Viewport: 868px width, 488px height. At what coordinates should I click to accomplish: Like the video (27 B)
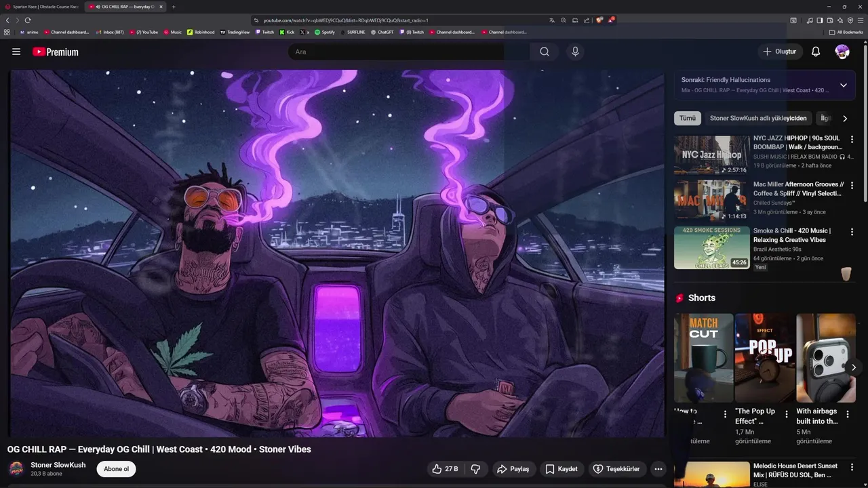(445, 469)
